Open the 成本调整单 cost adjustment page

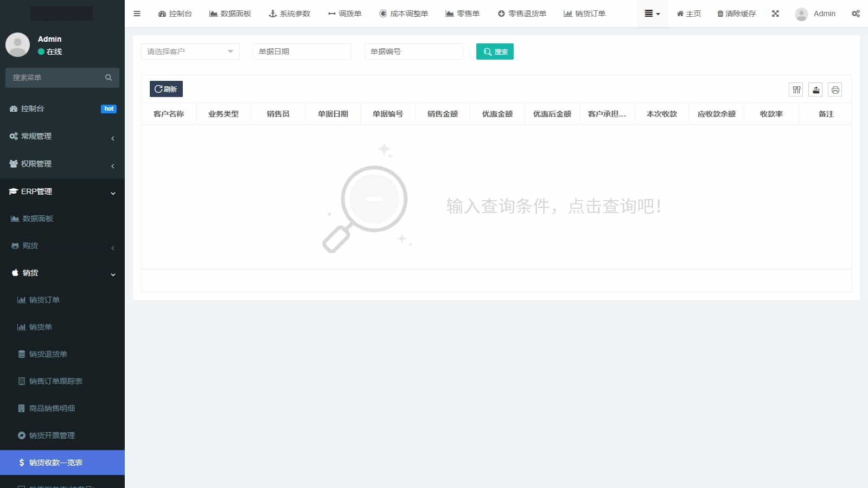(404, 14)
